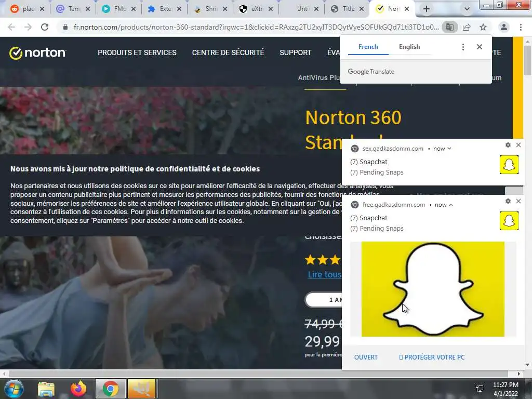Click the taskbar clock 11:27 PM
The width and height of the screenshot is (532, 399).
click(x=506, y=385)
